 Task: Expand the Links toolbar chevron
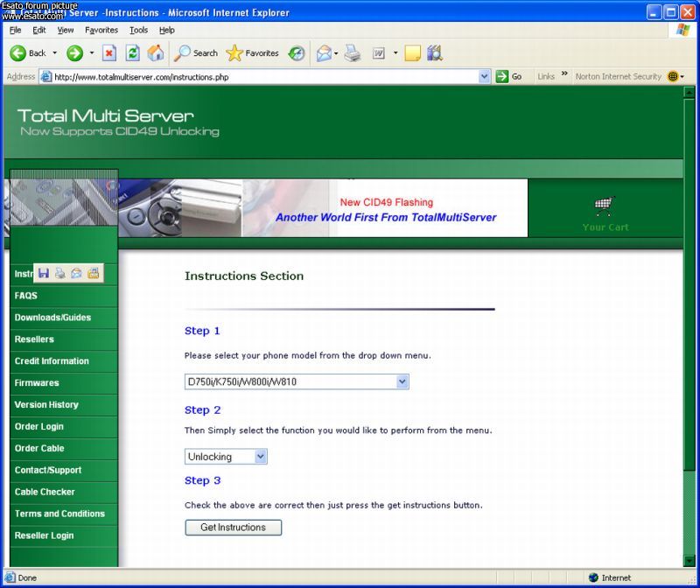click(x=564, y=73)
